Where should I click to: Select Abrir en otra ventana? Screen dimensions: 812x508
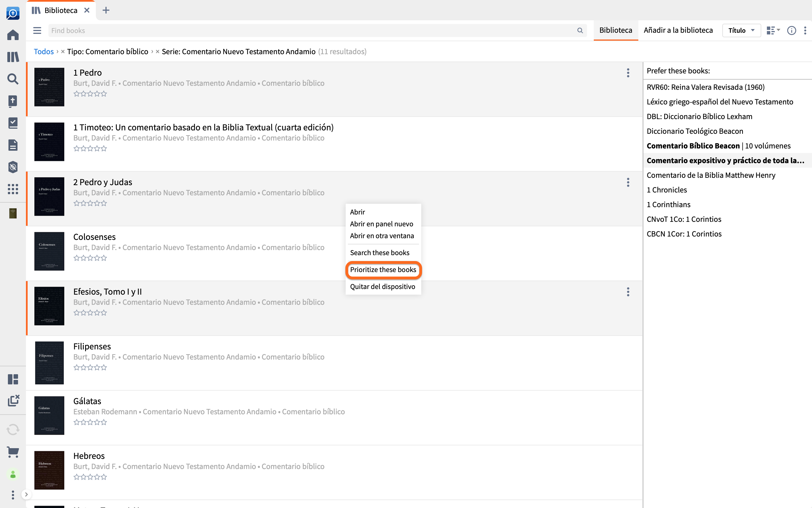tap(383, 236)
